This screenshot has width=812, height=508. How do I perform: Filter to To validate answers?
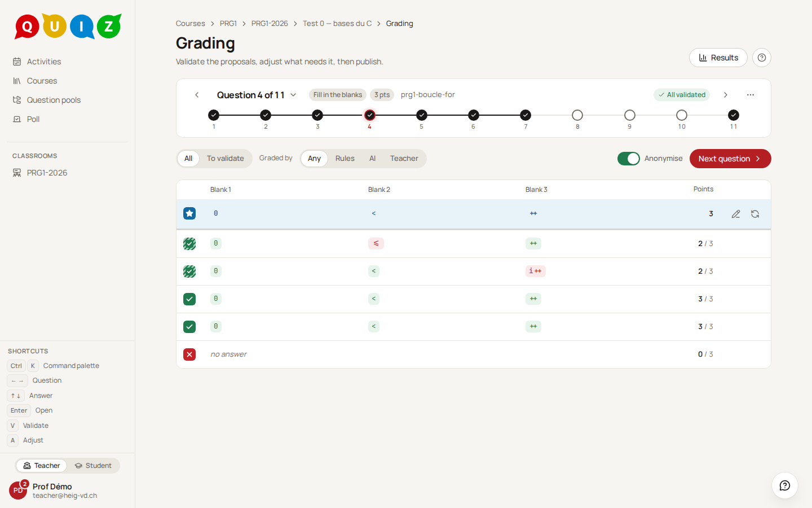pyautogui.click(x=226, y=159)
